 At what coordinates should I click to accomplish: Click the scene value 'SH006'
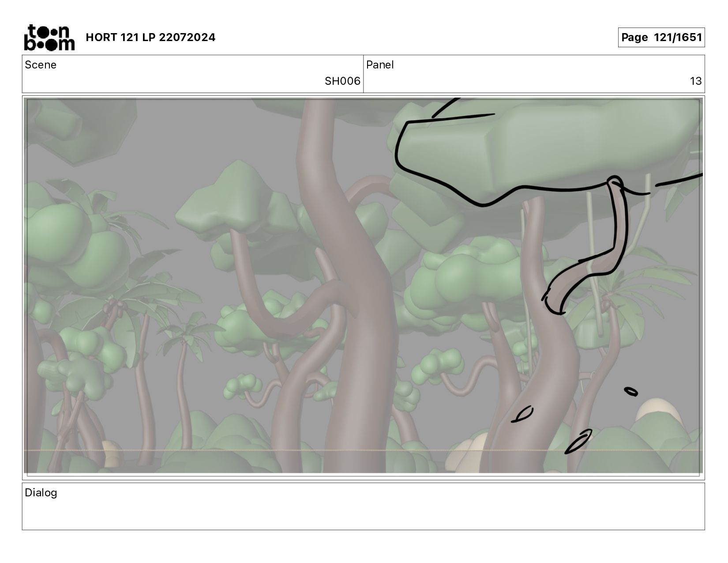342,81
